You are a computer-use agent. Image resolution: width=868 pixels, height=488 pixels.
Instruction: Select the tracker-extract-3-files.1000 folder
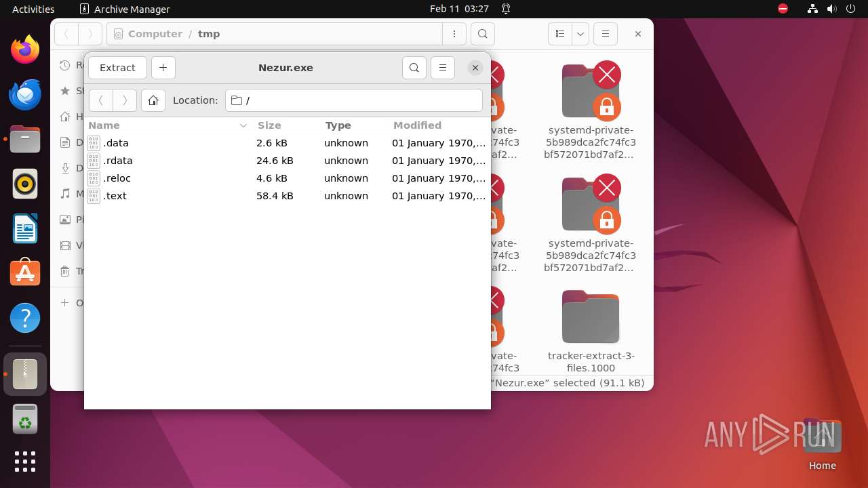[x=591, y=331]
